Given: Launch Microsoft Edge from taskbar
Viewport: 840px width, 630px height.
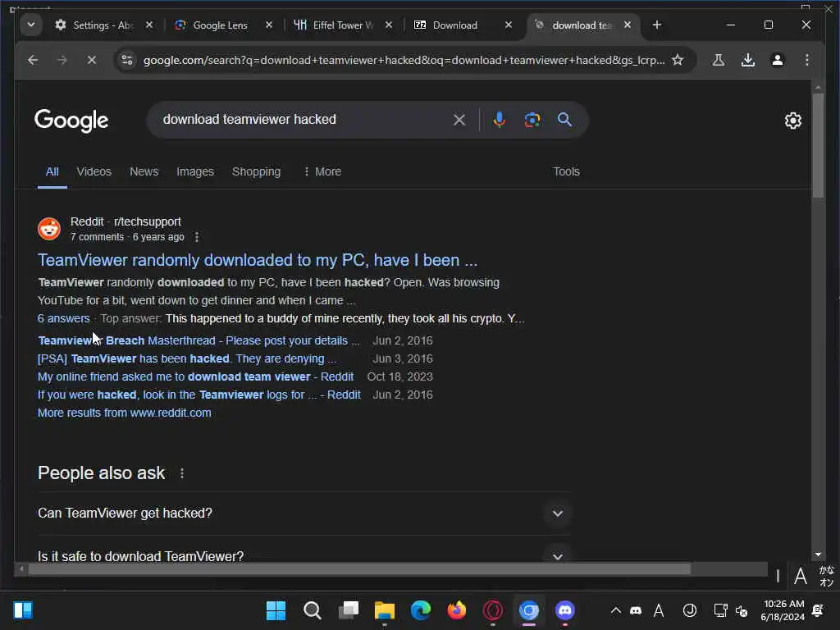Looking at the screenshot, I should click(x=421, y=610).
